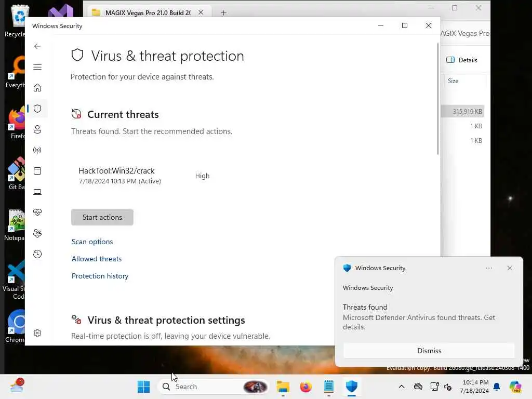
Task: Click Windows Security vertical scrollbar
Action: pyautogui.click(x=437, y=99)
